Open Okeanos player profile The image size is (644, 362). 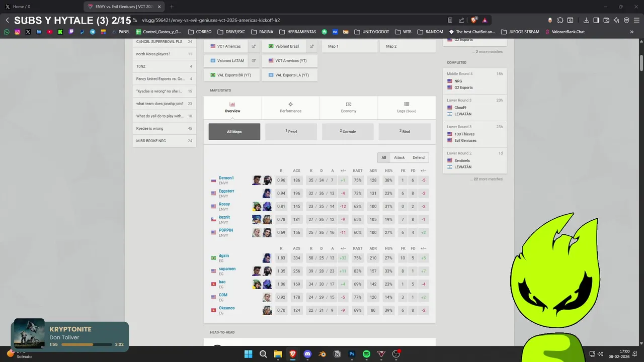click(226, 308)
